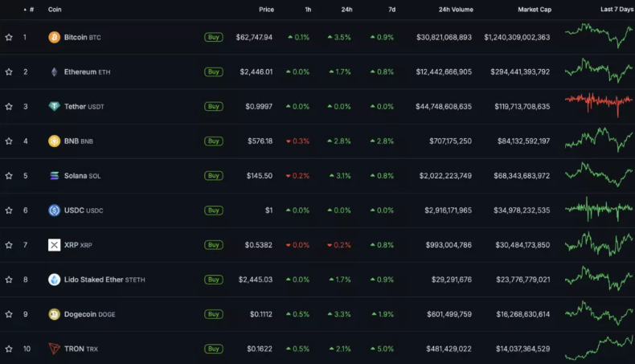The width and height of the screenshot is (635, 364).
Task: Click Buy button for XRP
Action: 214,245
